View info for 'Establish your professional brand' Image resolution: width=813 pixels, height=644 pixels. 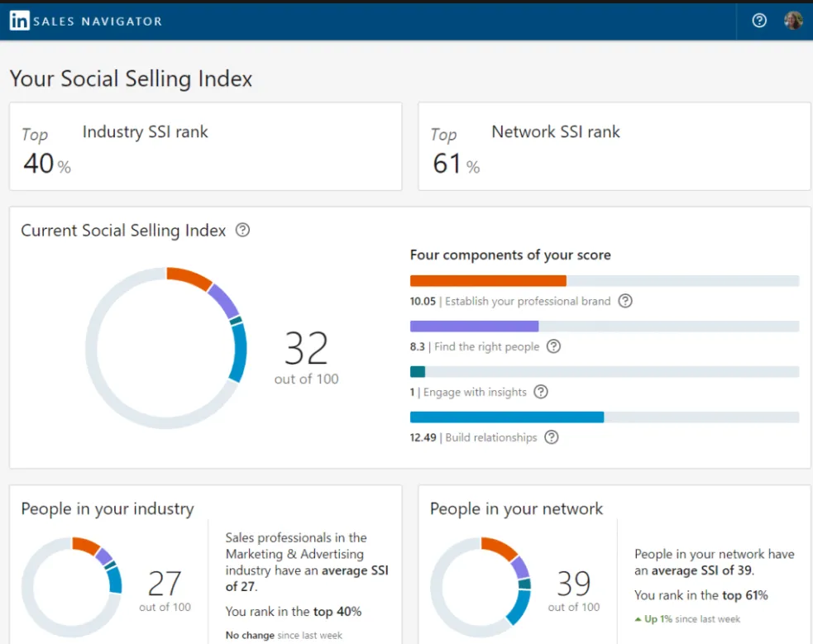pyautogui.click(x=625, y=301)
